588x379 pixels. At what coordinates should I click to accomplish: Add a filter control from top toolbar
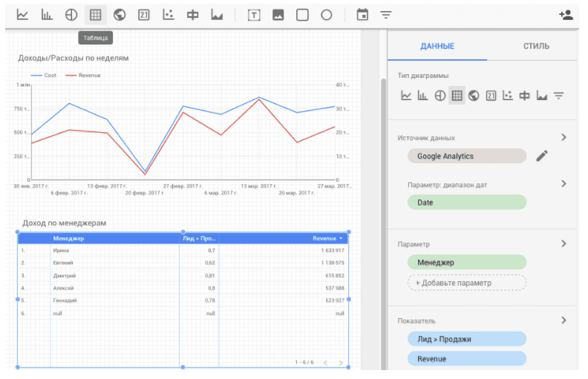coord(386,15)
